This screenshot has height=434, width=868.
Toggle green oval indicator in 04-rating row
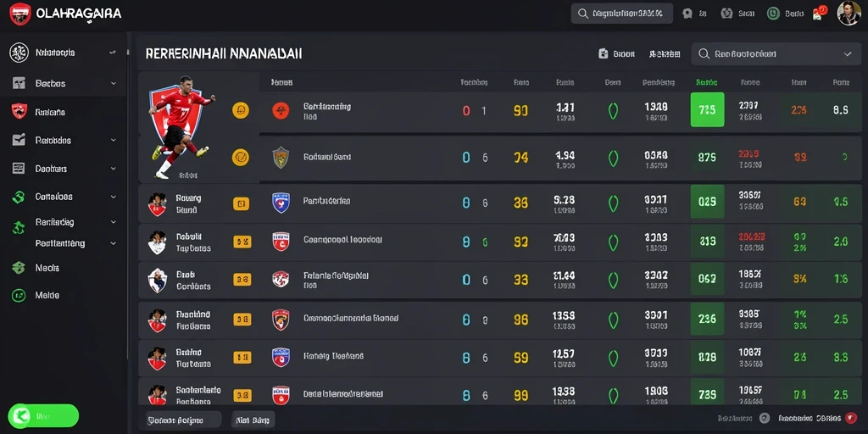[613, 158]
